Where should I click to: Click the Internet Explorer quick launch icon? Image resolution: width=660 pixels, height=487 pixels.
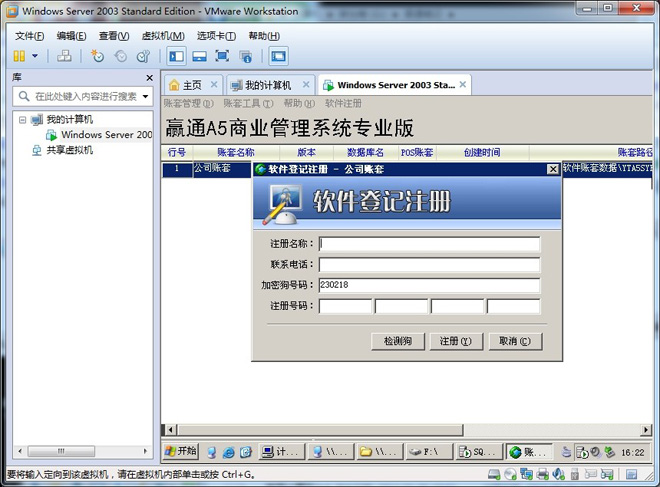tap(229, 452)
